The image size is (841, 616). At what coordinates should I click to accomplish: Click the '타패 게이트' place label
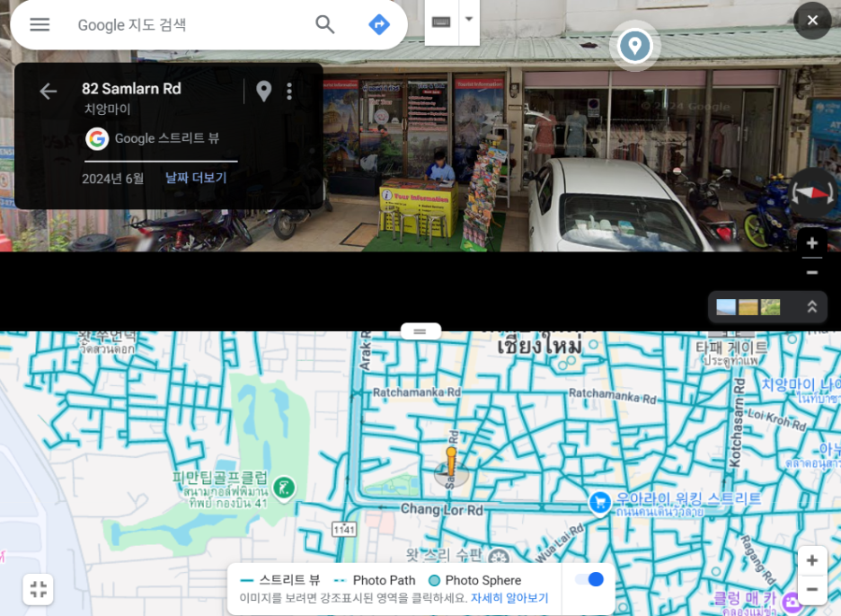click(x=731, y=348)
